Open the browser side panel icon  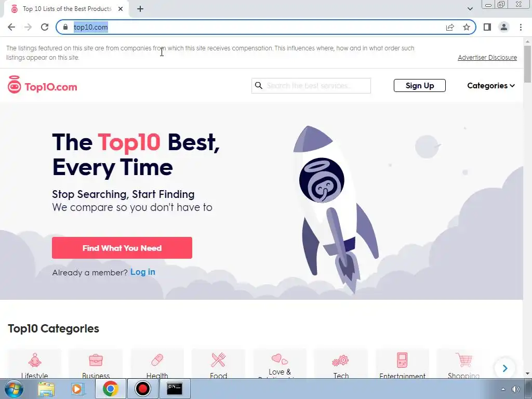(487, 27)
